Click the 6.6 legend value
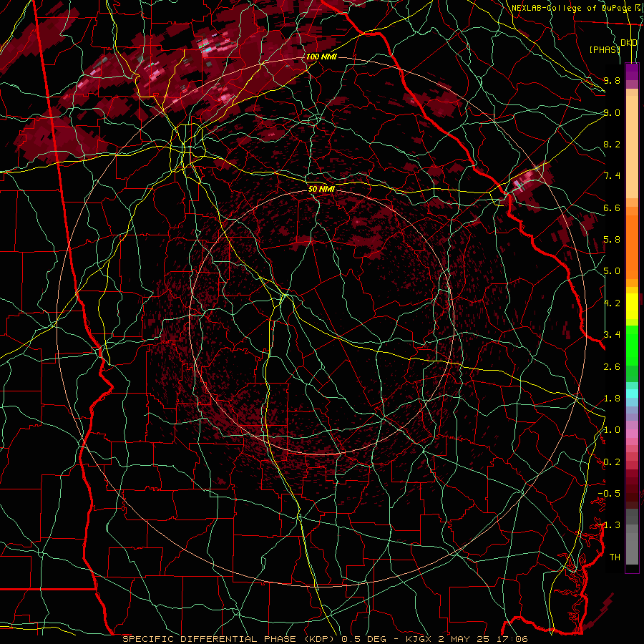This screenshot has height=644, width=644. coord(612,208)
